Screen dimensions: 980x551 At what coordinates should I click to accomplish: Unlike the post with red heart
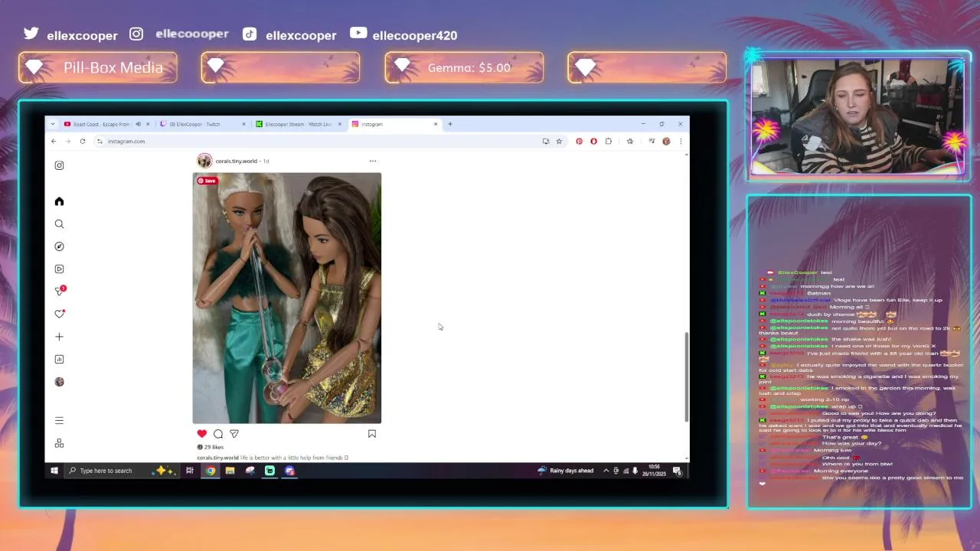coord(202,434)
